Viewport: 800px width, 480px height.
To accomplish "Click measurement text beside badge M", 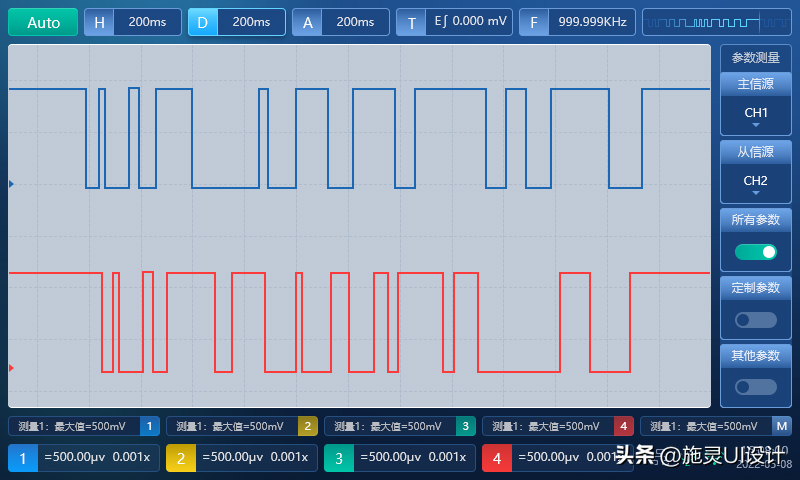I will tap(704, 426).
